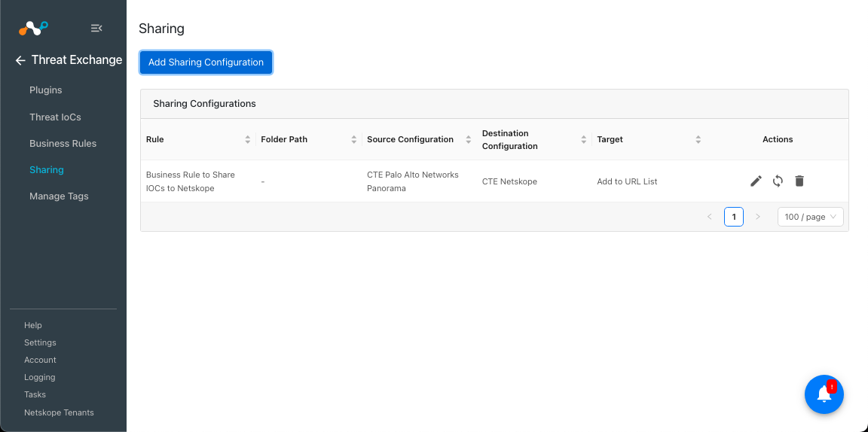
Task: Open Tasks in the sidebar
Action: pos(35,394)
